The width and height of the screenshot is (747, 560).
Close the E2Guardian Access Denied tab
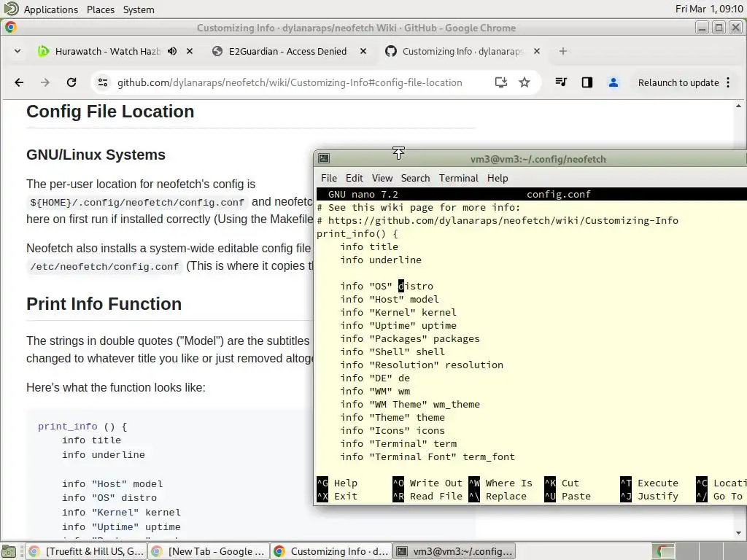point(363,51)
